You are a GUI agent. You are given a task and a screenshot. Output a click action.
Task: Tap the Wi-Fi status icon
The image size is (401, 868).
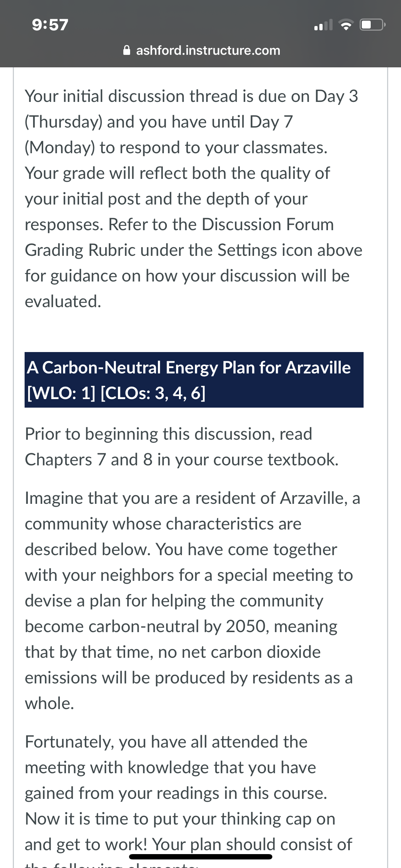click(x=345, y=25)
